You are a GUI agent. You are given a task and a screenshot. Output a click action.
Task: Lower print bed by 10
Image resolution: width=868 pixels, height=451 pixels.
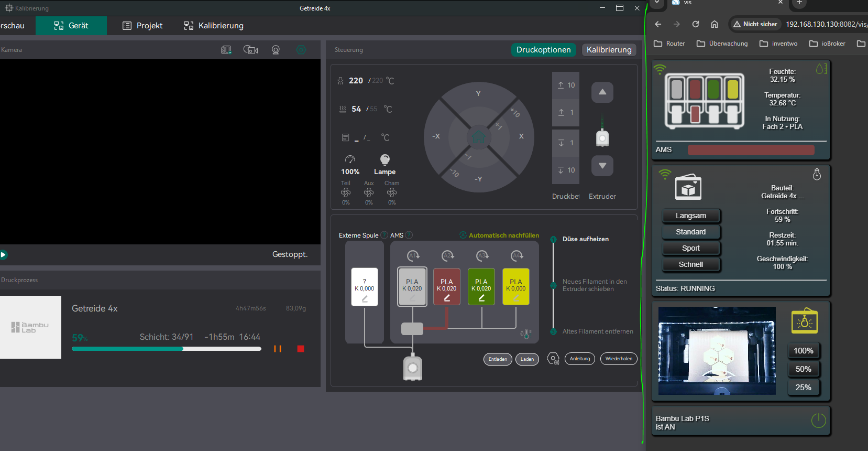coord(566,170)
